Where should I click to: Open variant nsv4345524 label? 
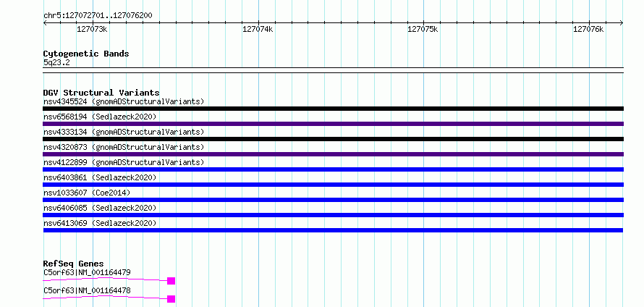[124, 101]
